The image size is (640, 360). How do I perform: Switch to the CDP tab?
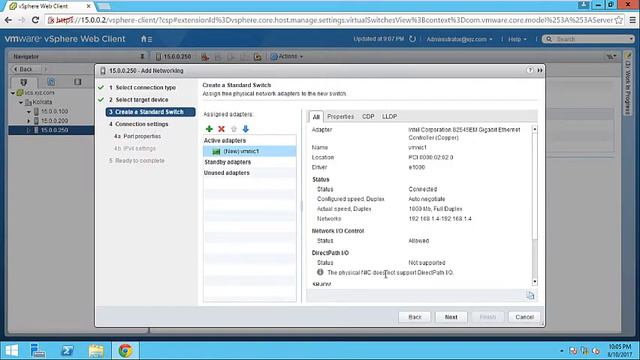(x=368, y=116)
